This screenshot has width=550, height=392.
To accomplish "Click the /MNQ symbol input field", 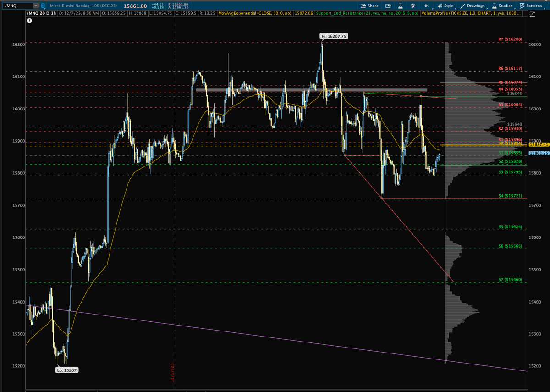I will [x=17, y=6].
